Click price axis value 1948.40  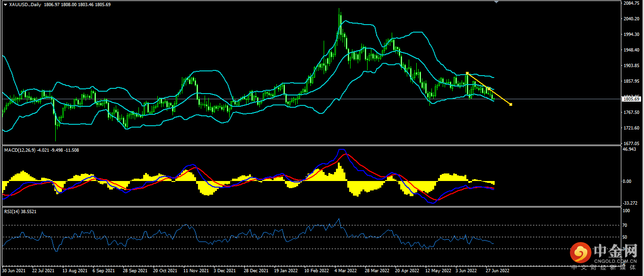pyautogui.click(x=631, y=50)
